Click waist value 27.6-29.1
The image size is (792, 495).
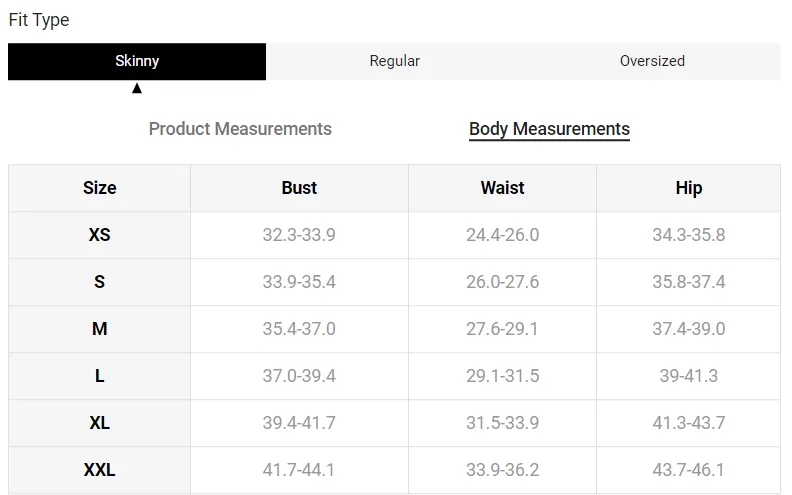502,329
